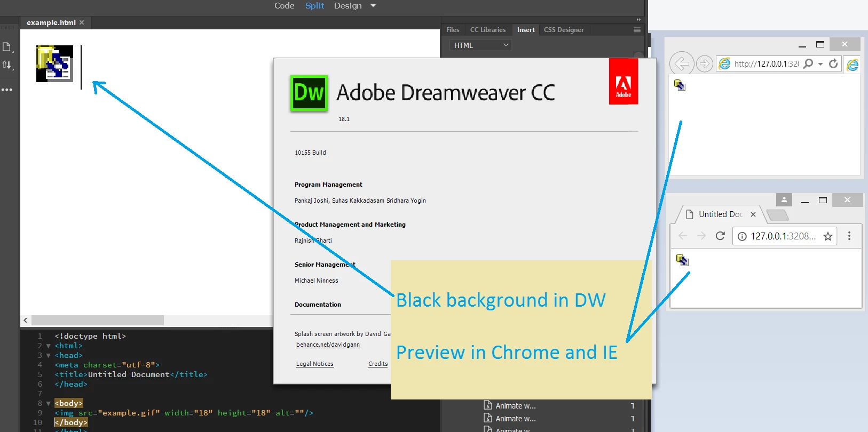Click the gif image in the IE page
This screenshot has height=432, width=868.
[680, 85]
